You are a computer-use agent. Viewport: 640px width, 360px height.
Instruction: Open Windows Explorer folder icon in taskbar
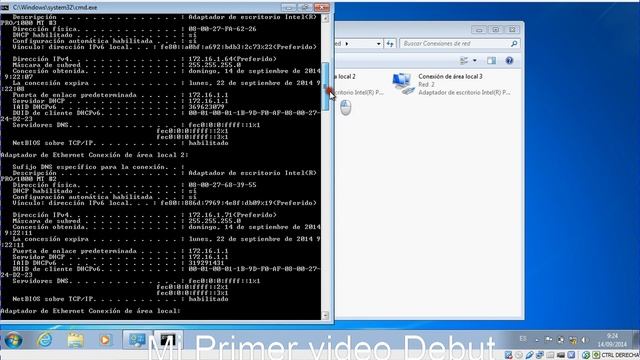tap(75, 340)
